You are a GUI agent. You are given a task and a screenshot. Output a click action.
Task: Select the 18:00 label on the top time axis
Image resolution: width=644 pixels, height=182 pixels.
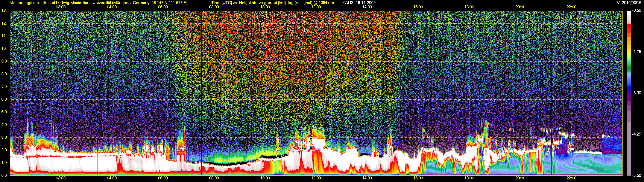(469, 7)
